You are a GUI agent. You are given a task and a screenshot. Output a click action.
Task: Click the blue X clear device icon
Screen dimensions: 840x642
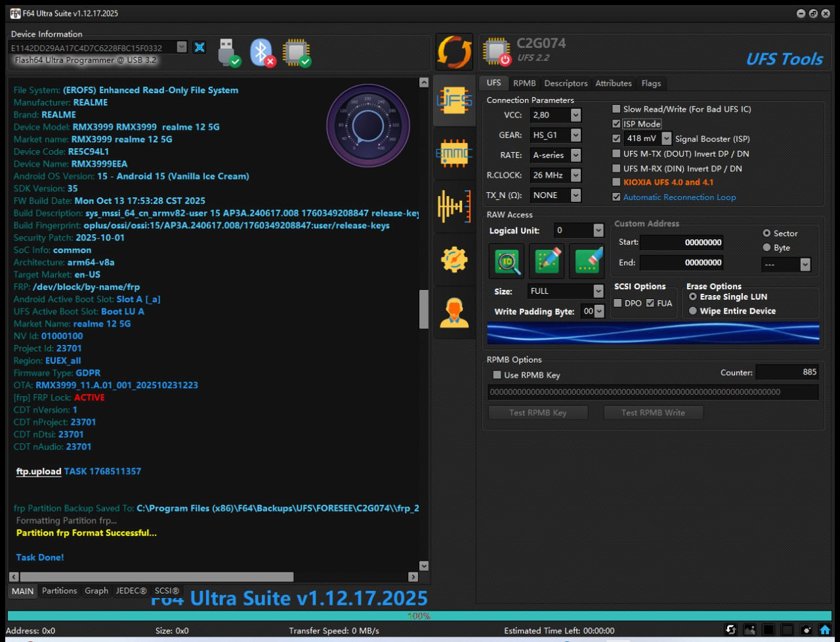[x=199, y=47]
